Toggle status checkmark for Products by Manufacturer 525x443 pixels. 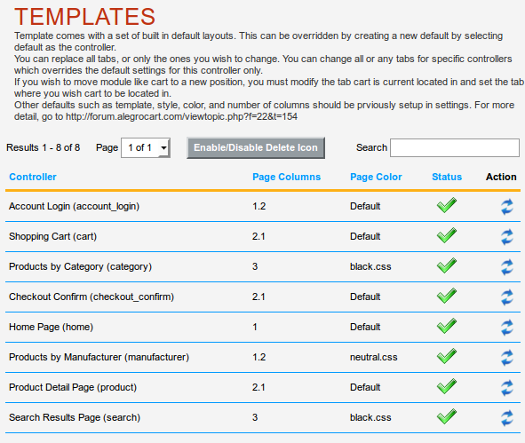point(447,356)
